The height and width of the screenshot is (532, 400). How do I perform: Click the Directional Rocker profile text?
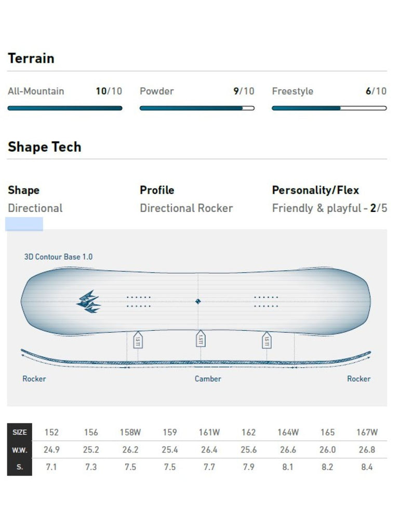point(186,208)
